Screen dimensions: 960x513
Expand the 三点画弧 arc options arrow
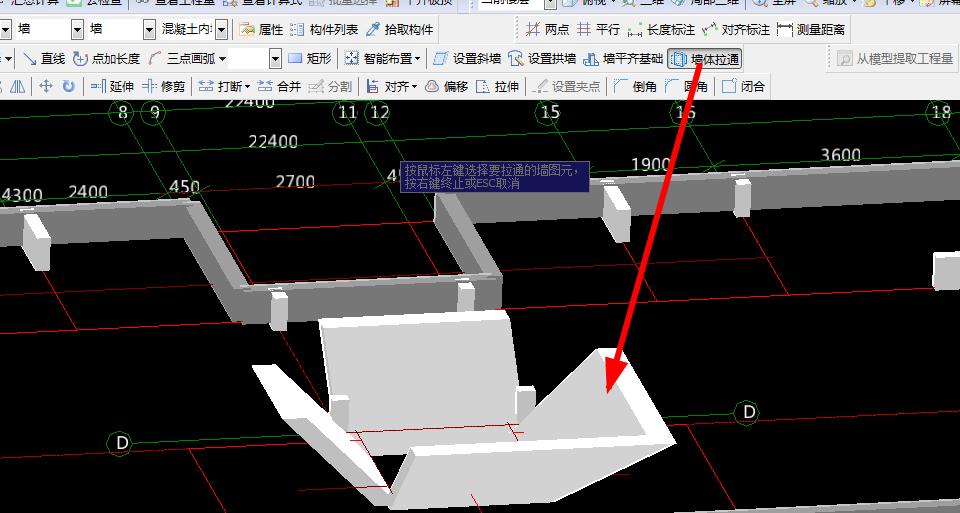(x=222, y=59)
